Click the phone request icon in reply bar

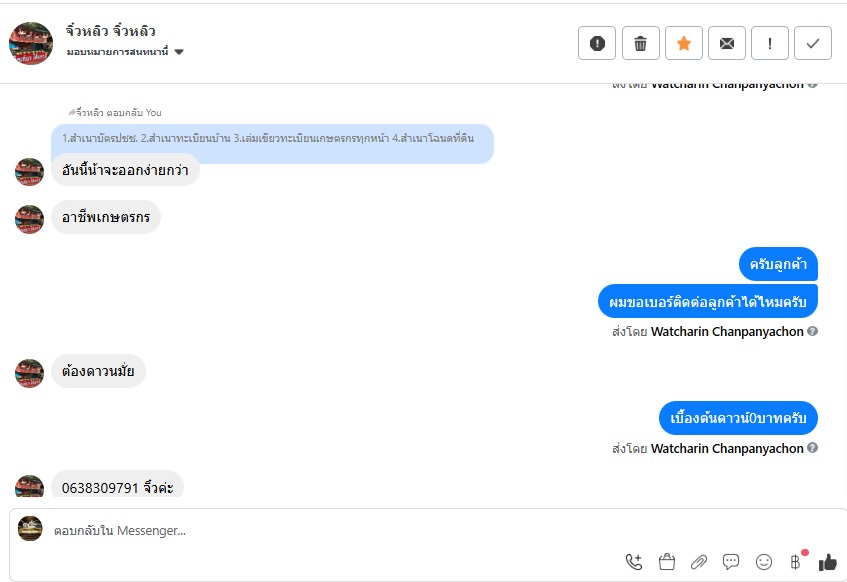[634, 562]
